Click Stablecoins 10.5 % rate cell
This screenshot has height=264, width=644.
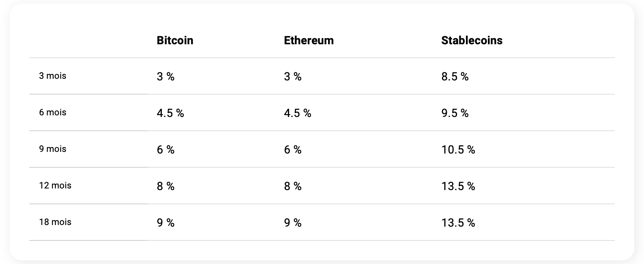click(458, 149)
